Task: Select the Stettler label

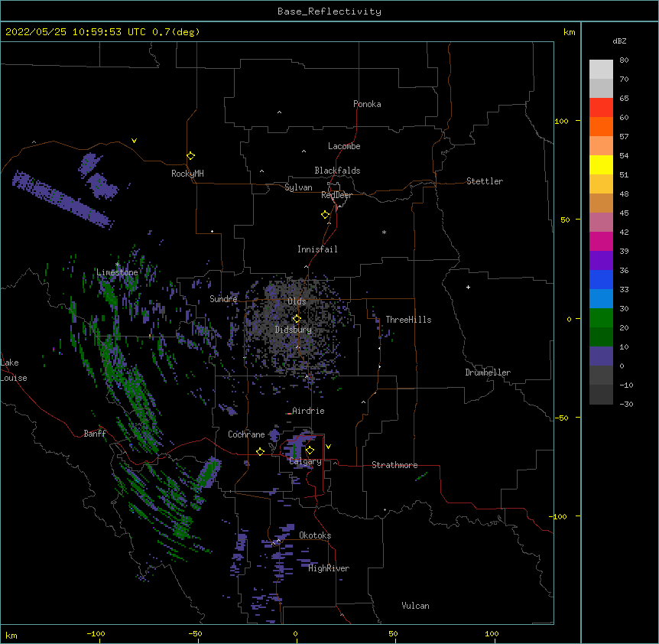Action: [484, 181]
